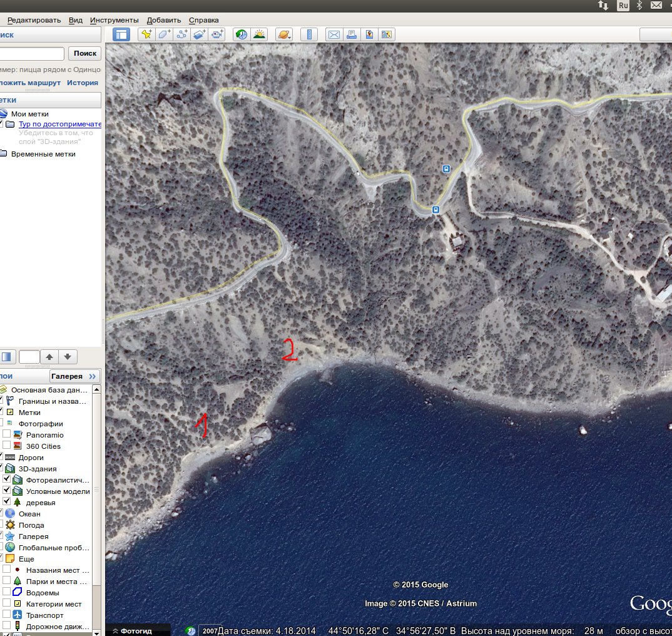Show historical imagery clock icon
The image size is (672, 636).
click(x=241, y=34)
